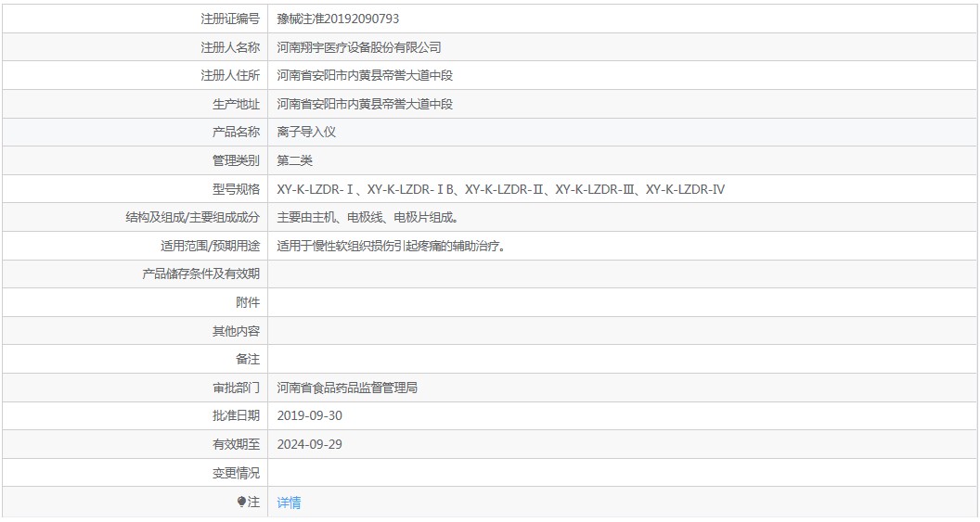Click the 注册人住所 label
This screenshot has height=522, width=980.
click(x=230, y=75)
